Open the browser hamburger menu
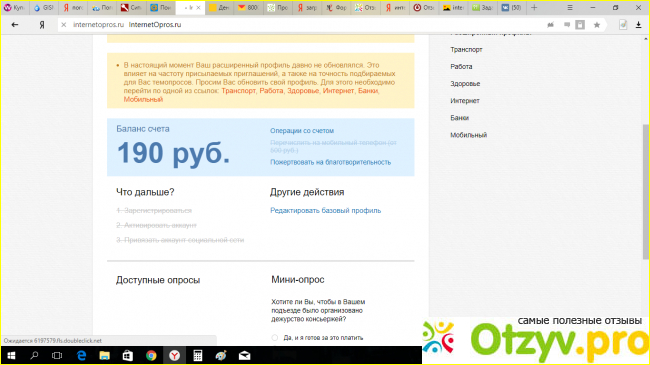This screenshot has width=650, height=365. click(570, 7)
